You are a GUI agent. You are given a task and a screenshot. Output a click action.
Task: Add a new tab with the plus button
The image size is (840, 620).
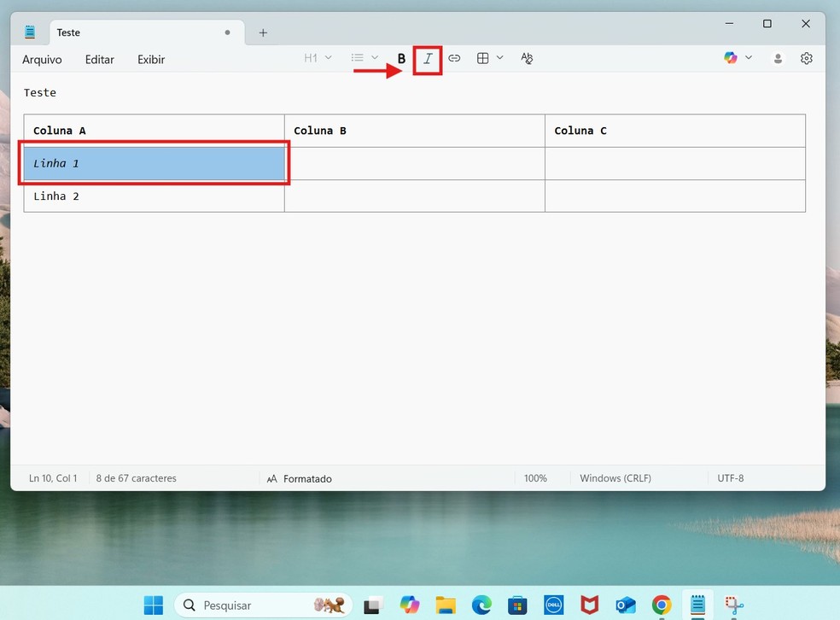pos(263,32)
